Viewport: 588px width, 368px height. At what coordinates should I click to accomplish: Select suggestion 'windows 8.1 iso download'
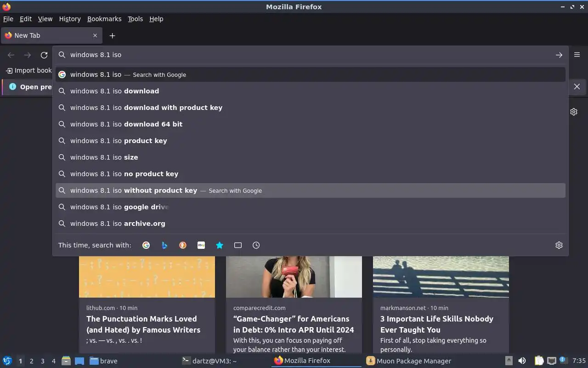coord(311,91)
